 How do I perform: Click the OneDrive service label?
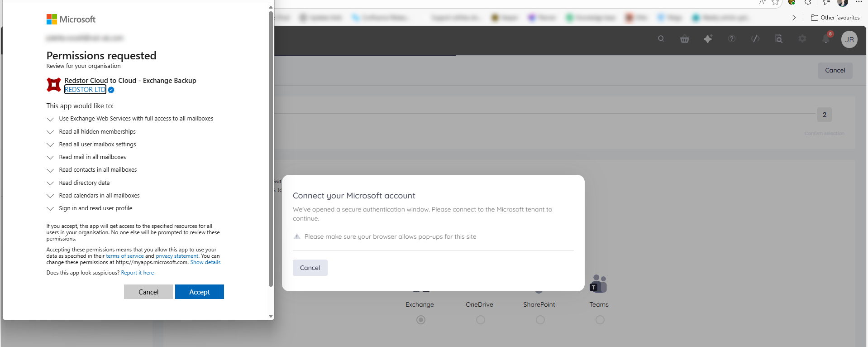click(x=479, y=304)
